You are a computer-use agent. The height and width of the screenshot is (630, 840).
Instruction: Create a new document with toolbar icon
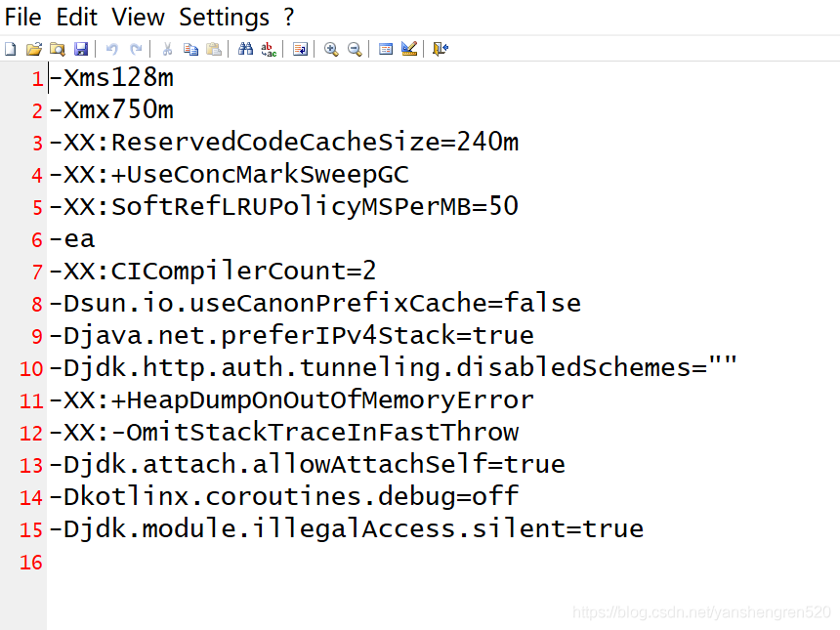click(11, 49)
